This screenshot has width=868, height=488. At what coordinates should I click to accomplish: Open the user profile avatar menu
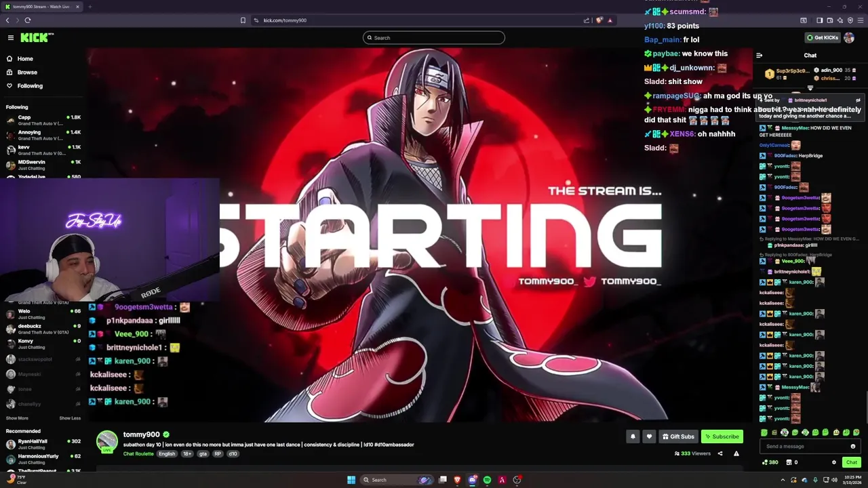click(849, 38)
